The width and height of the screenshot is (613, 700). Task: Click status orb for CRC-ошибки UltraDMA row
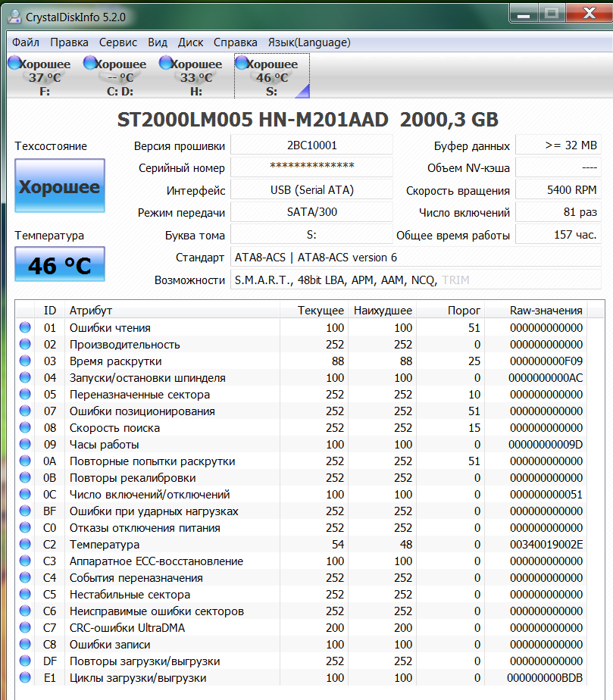coord(25,627)
